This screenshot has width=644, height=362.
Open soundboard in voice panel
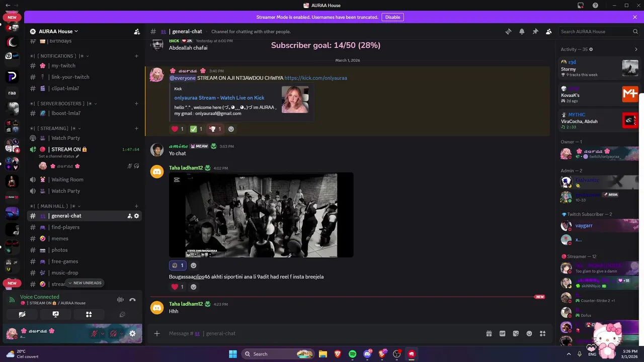pos(122,314)
